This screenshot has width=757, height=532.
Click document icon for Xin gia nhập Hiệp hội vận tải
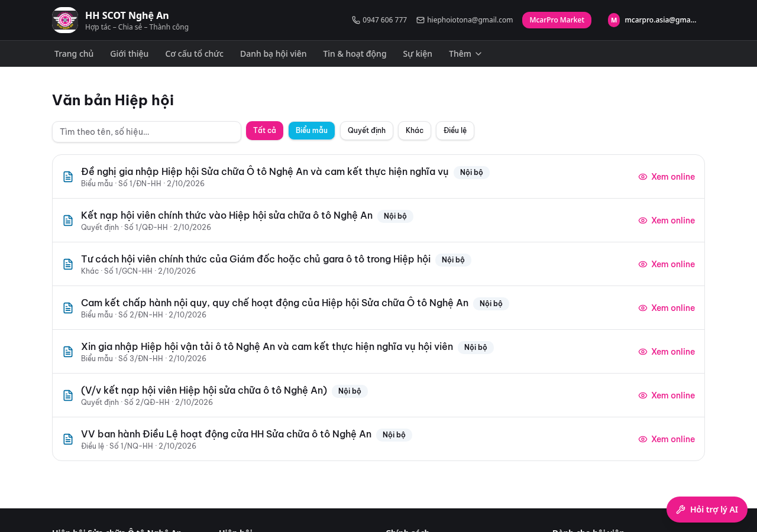click(x=68, y=352)
